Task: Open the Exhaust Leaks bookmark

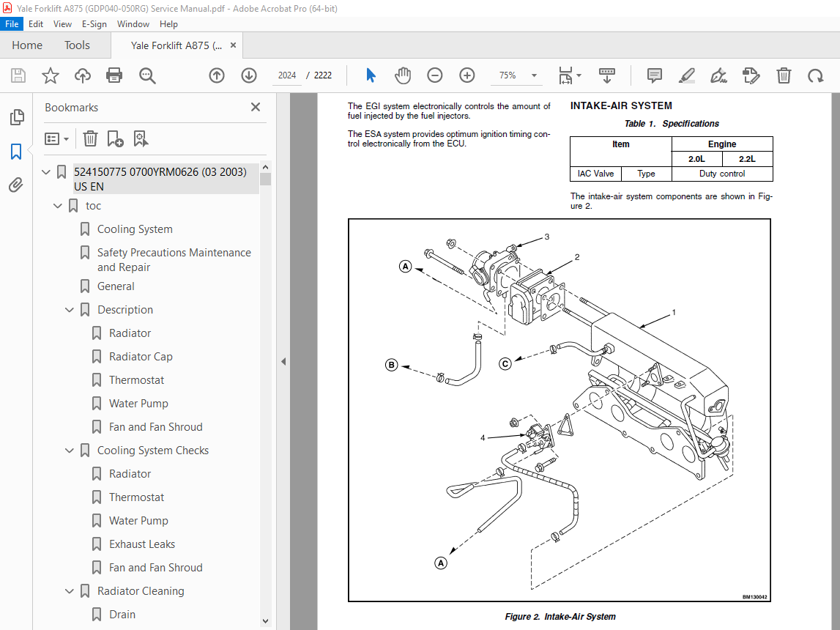Action: click(142, 544)
